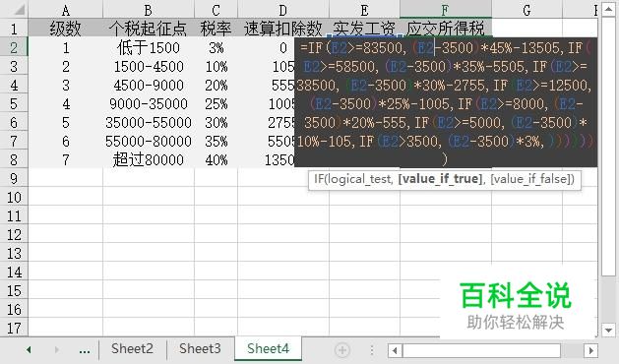Go to next sheet tab arrow
Screen dimensions: 619x364
click(57, 350)
